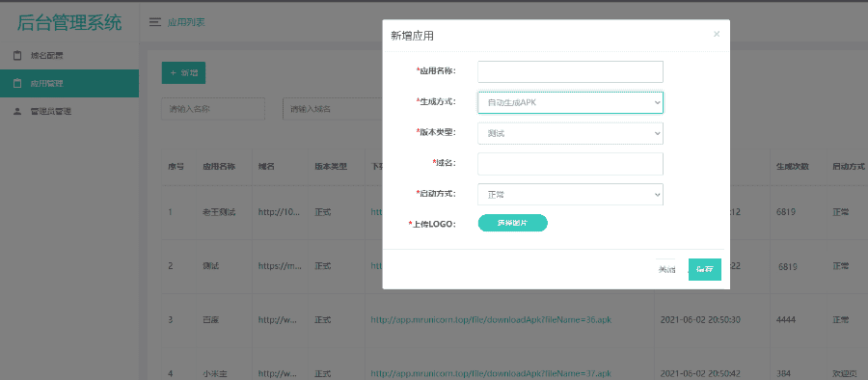Open the 域名配置 sidebar menu item
The height and width of the screenshot is (380, 868).
click(69, 55)
